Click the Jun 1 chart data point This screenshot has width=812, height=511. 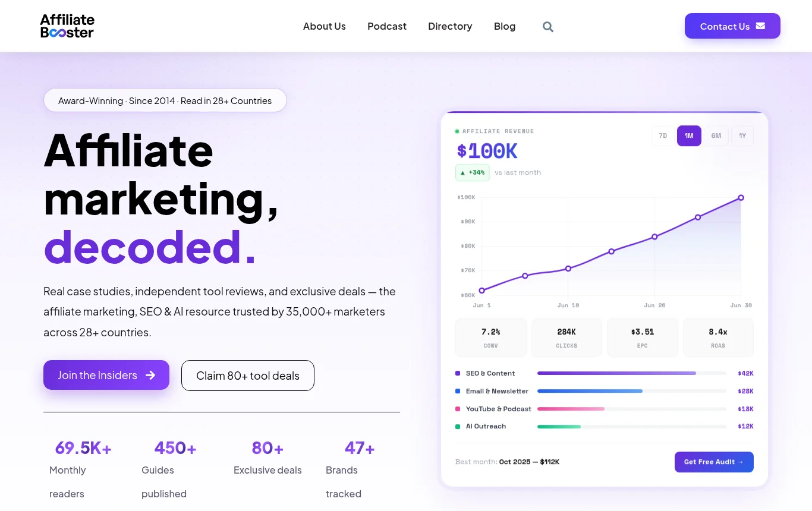pos(482,291)
